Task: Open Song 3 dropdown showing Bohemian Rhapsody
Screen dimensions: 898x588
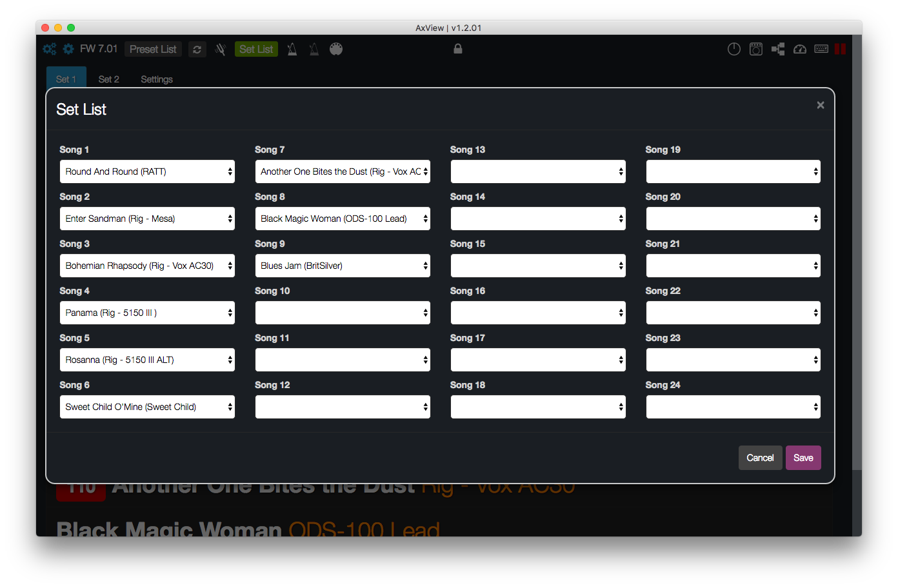Action: (147, 266)
